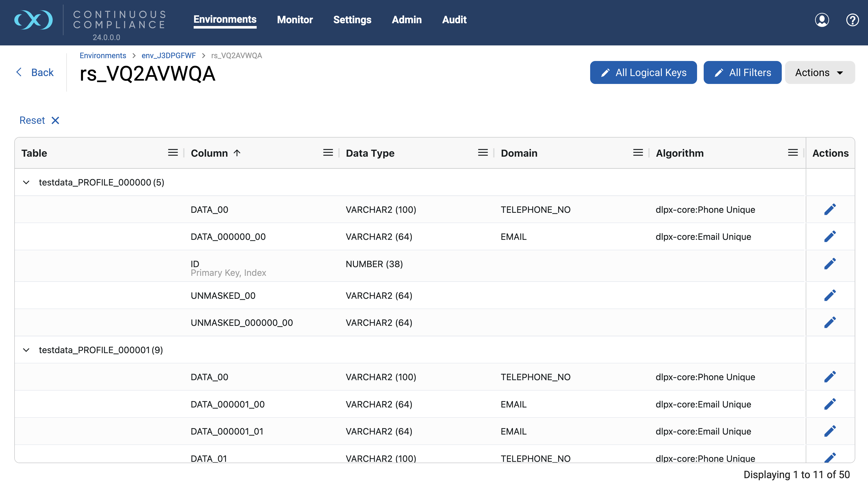
Task: Open the Table column menu icon
Action: tap(173, 153)
